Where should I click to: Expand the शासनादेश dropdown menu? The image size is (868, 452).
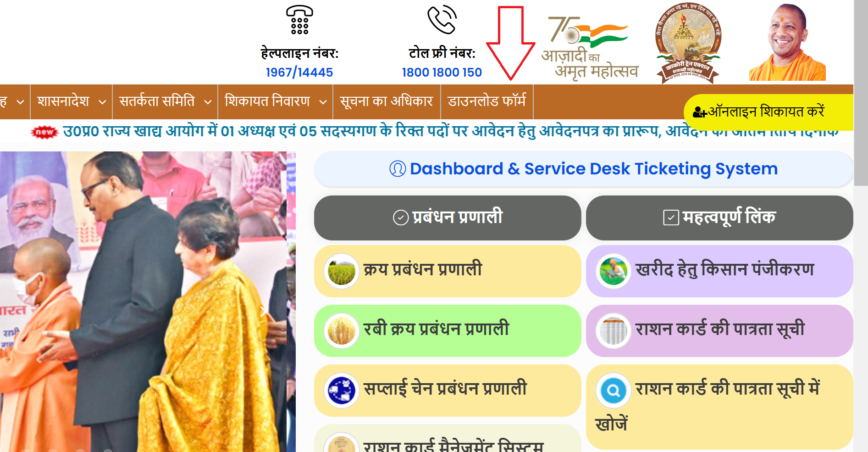[x=72, y=101]
